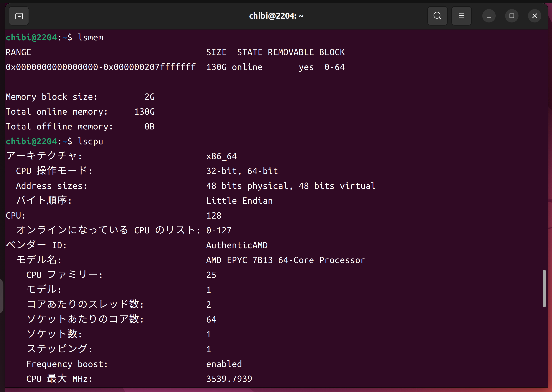
Task: Click the memory range hex address
Action: coord(101,67)
